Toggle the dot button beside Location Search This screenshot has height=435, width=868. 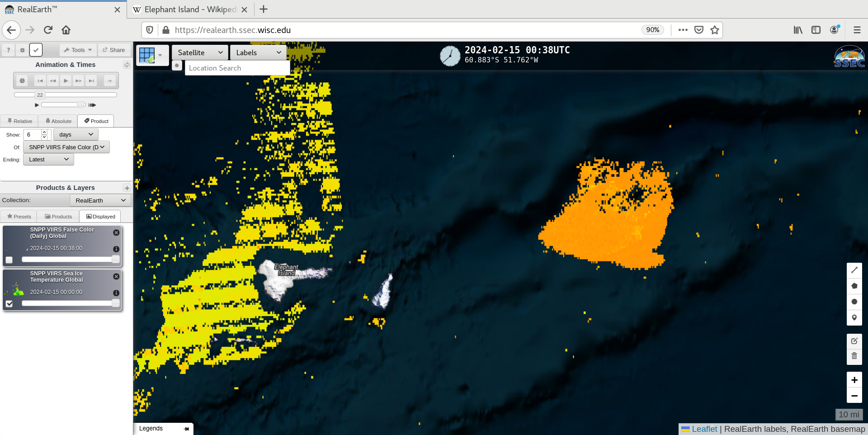pyautogui.click(x=177, y=66)
